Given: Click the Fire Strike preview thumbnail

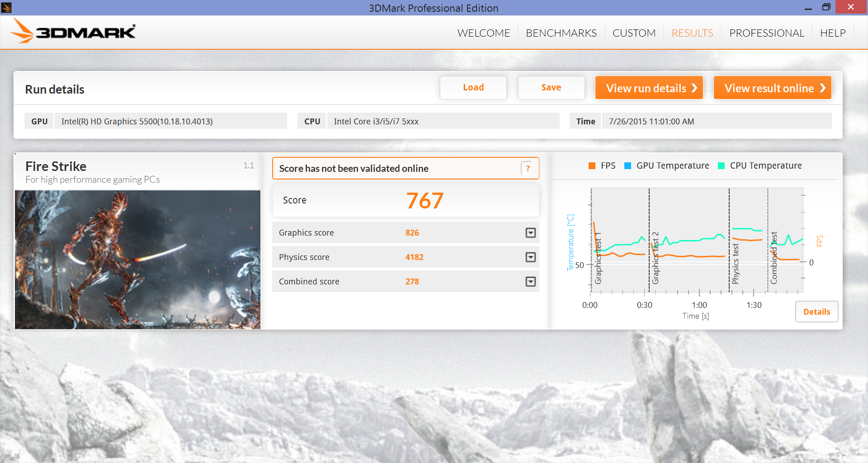Looking at the screenshot, I should point(137,260).
